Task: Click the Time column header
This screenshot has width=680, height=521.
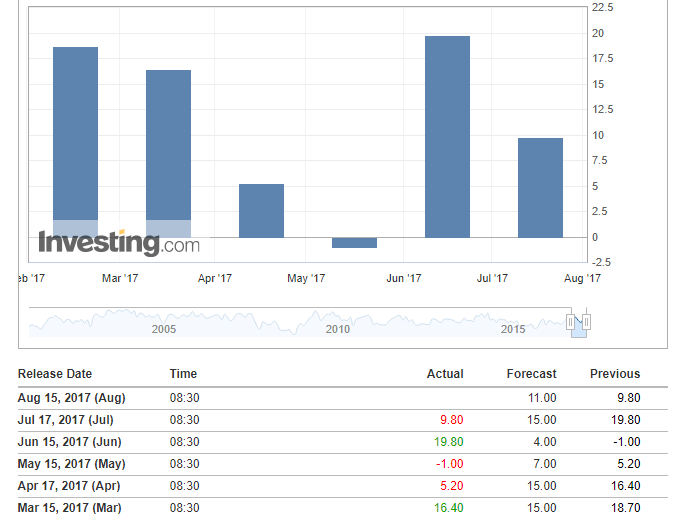Action: 183,374
